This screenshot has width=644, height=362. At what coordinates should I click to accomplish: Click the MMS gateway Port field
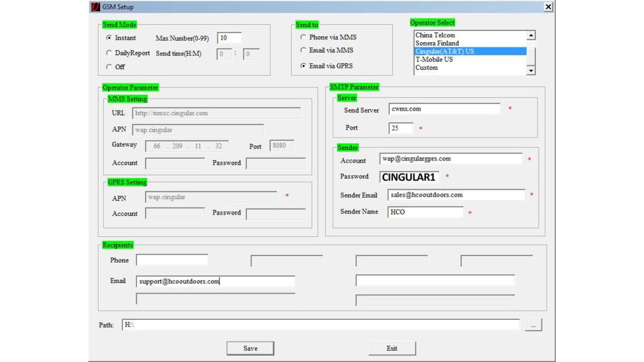282,145
